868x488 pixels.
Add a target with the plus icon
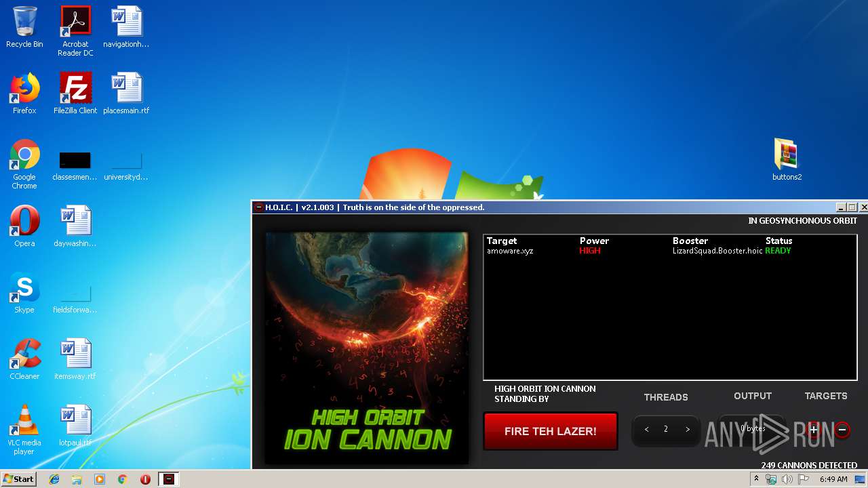814,429
